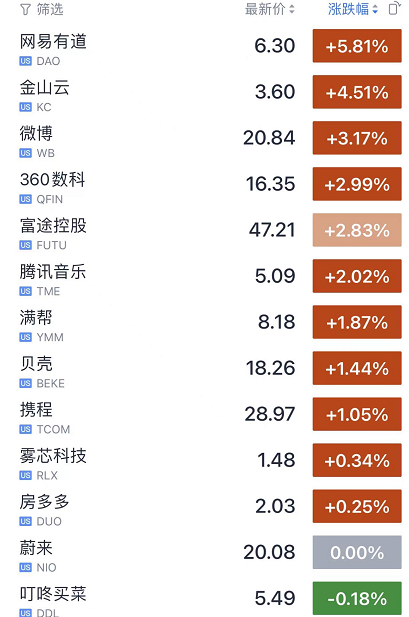
Task: Click the US badge beside FUTU
Action: (25, 245)
